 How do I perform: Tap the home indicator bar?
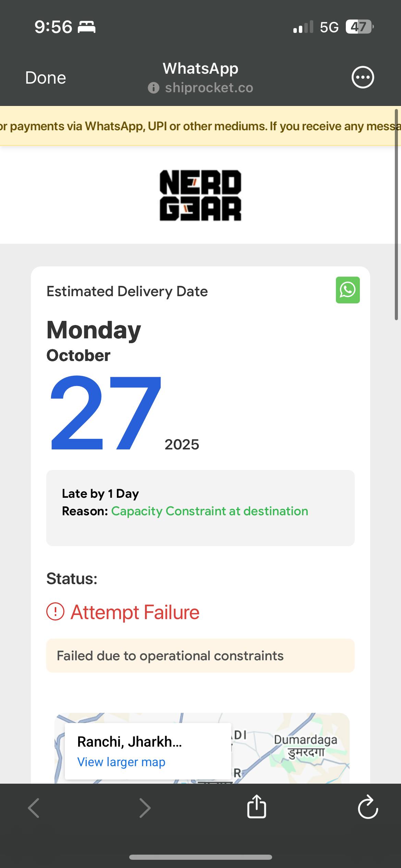pos(200,857)
